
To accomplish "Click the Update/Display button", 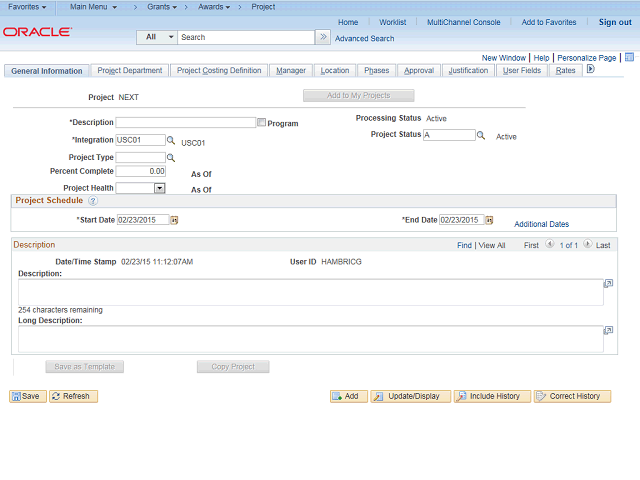I will point(411,396).
